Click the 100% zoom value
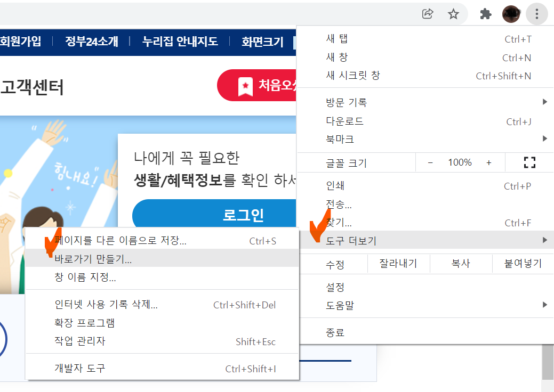Image resolution: width=554 pixels, height=392 pixels. 460,162
